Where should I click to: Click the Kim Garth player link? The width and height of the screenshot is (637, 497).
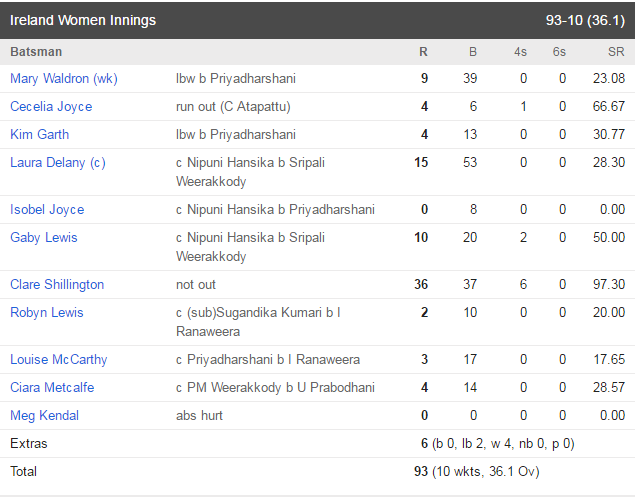pyautogui.click(x=39, y=135)
